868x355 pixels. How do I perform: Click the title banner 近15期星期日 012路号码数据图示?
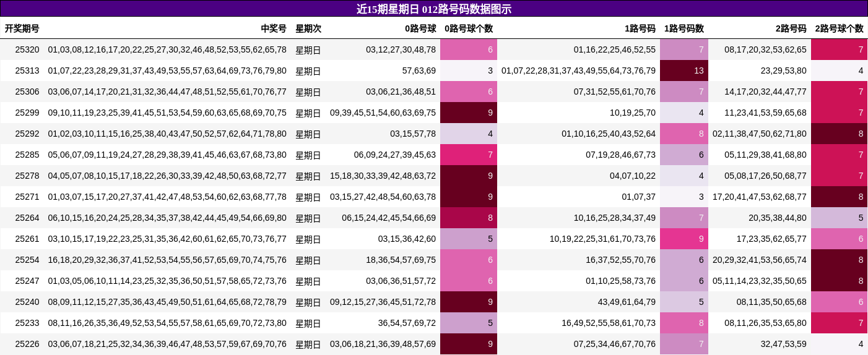[x=433, y=9]
